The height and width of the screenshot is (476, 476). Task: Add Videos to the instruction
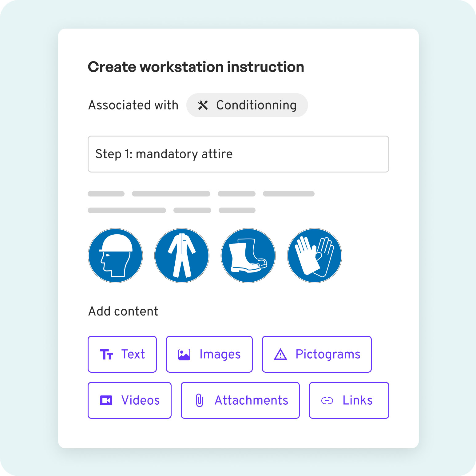[129, 400]
